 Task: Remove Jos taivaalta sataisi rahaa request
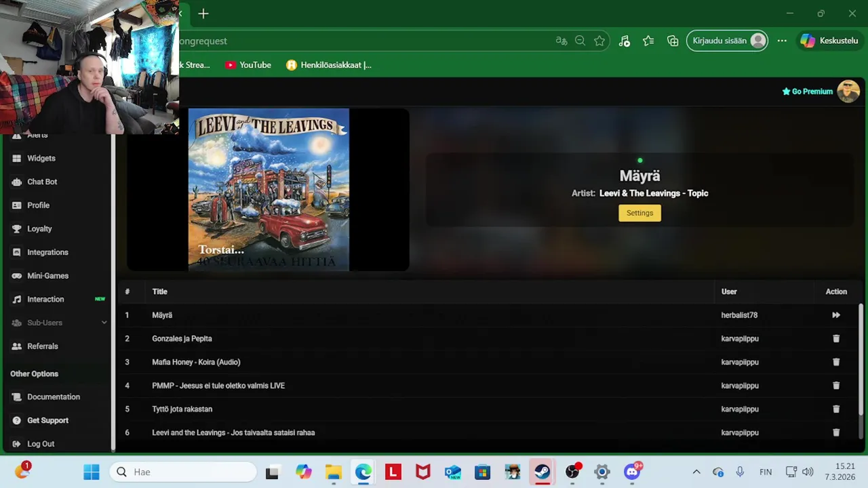tap(836, 432)
